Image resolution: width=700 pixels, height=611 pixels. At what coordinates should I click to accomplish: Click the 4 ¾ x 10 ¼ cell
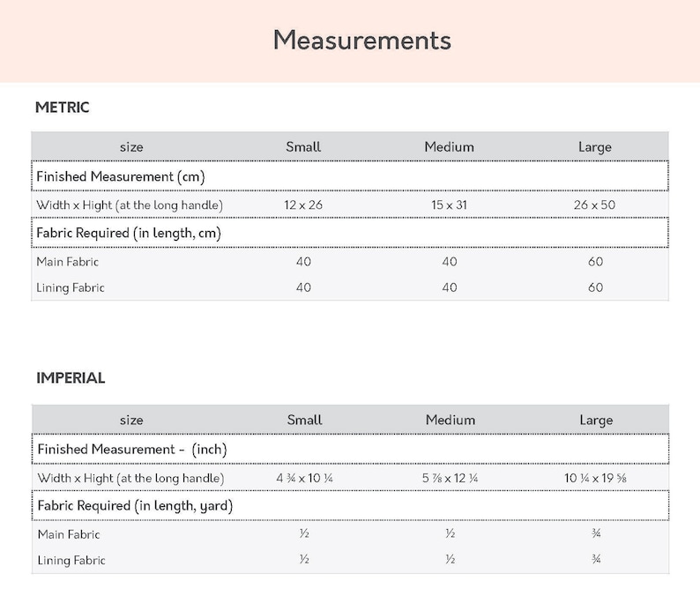click(304, 478)
